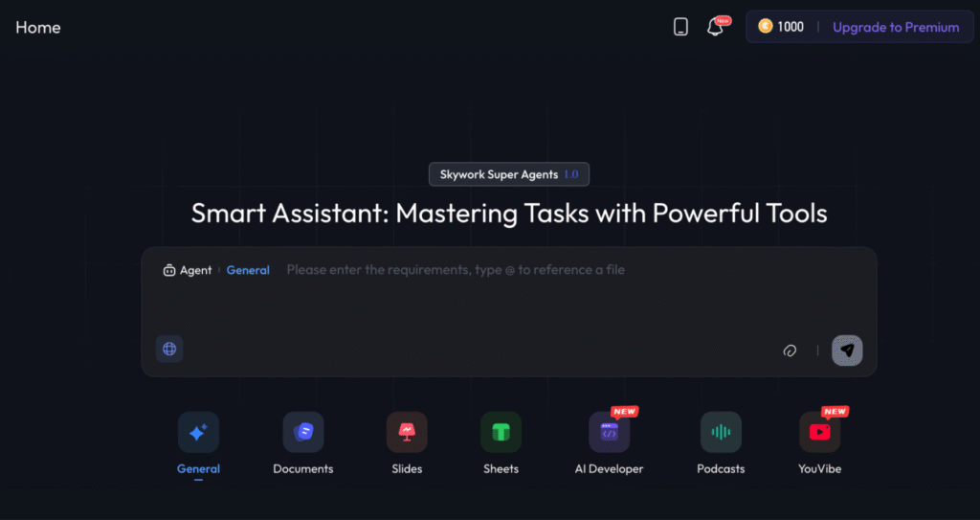The image size is (980, 520).
Task: Click the gold coin credits icon
Action: click(766, 27)
